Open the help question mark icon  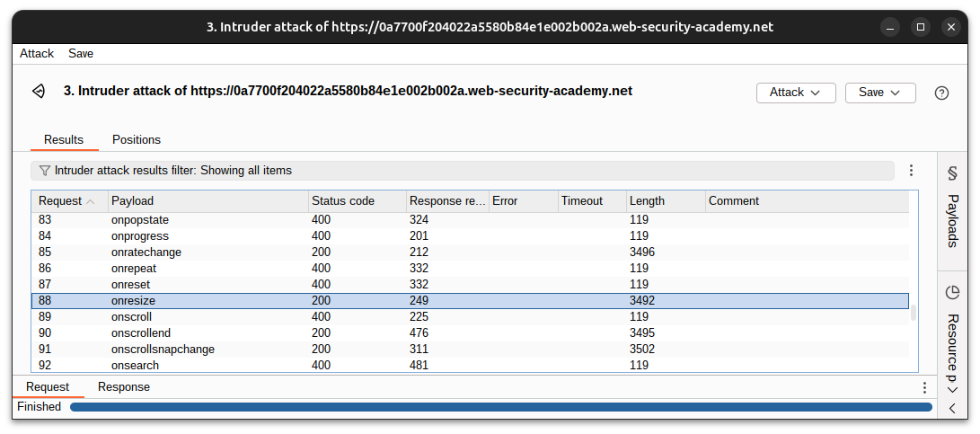[x=942, y=93]
